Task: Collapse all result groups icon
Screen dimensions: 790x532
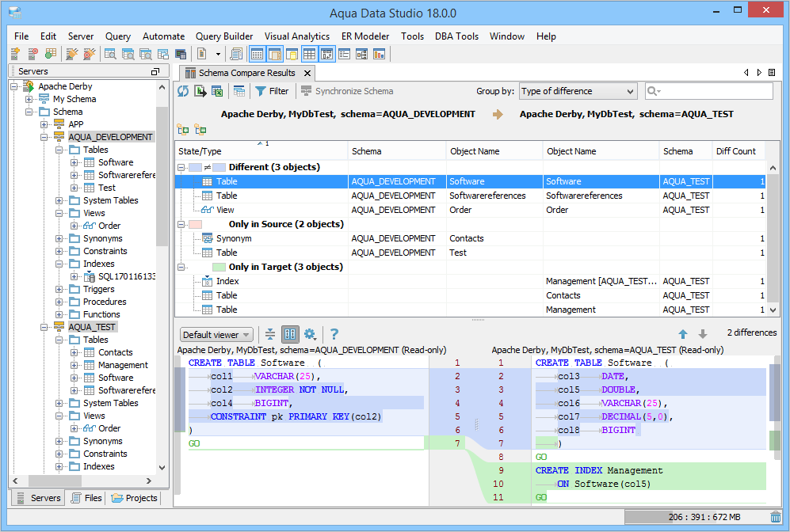Action: click(200, 130)
